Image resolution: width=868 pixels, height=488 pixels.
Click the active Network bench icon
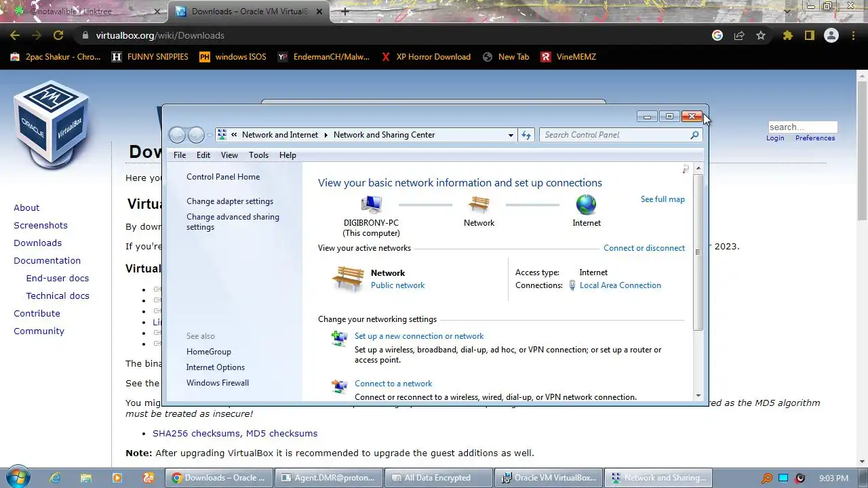(348, 278)
